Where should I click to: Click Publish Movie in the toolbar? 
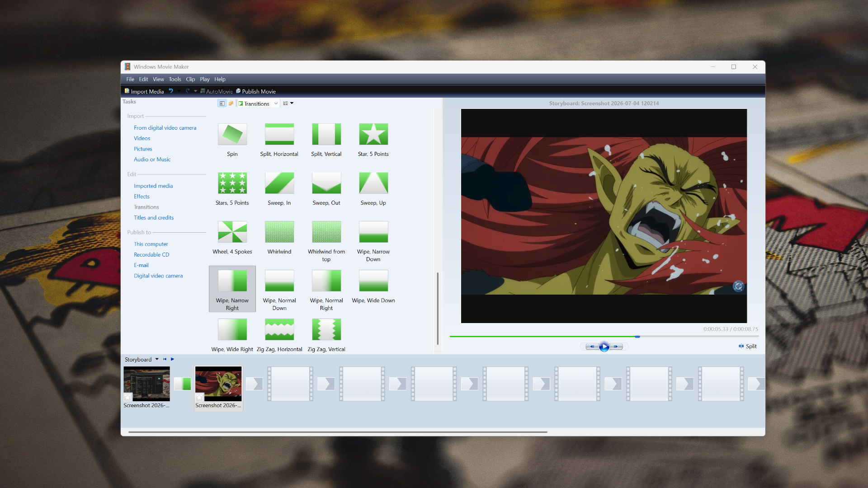pos(256,91)
